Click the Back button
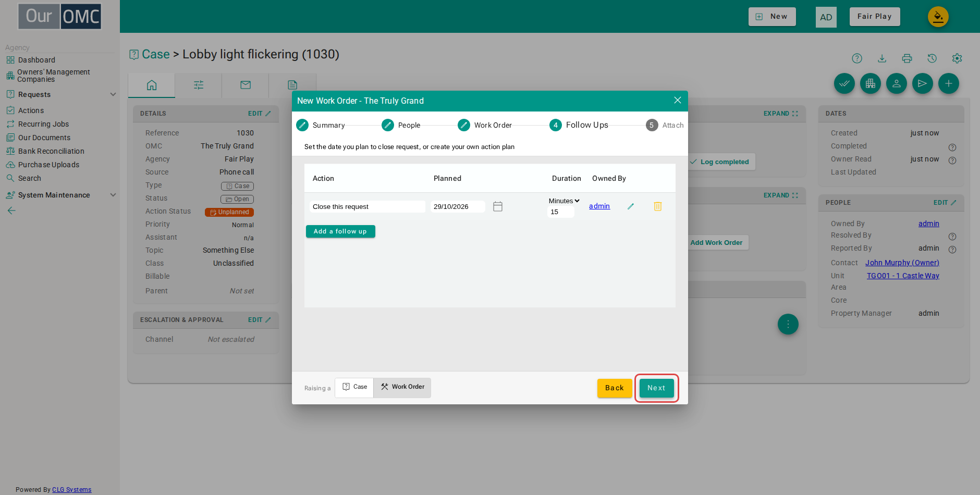The image size is (980, 495). tap(615, 388)
